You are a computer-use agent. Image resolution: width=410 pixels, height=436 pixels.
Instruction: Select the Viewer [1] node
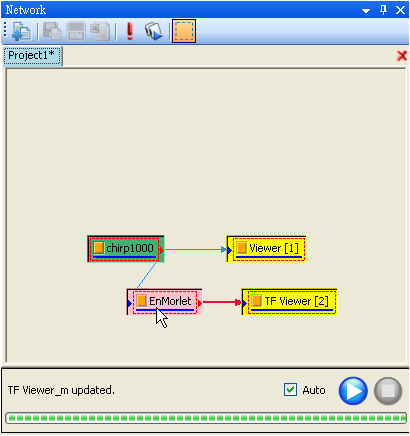266,249
